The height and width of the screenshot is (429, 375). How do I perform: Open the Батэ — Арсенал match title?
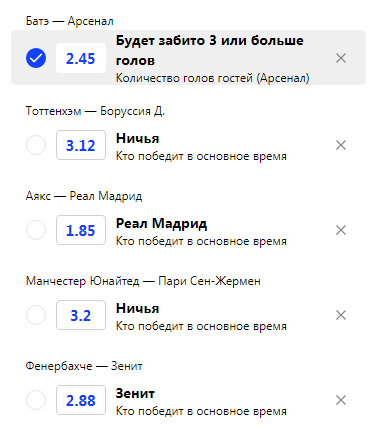pyautogui.click(x=70, y=21)
